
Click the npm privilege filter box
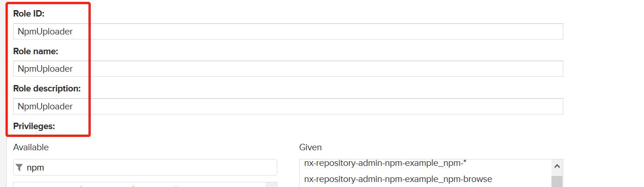click(x=145, y=168)
